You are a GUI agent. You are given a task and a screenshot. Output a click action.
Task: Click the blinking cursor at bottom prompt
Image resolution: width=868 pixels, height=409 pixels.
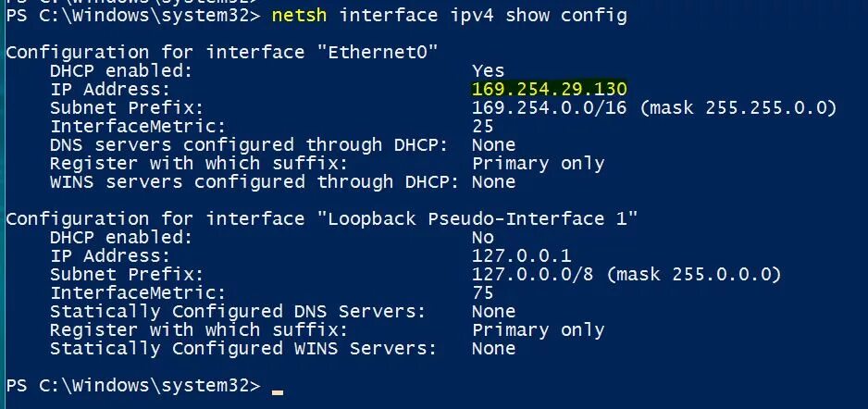278,392
